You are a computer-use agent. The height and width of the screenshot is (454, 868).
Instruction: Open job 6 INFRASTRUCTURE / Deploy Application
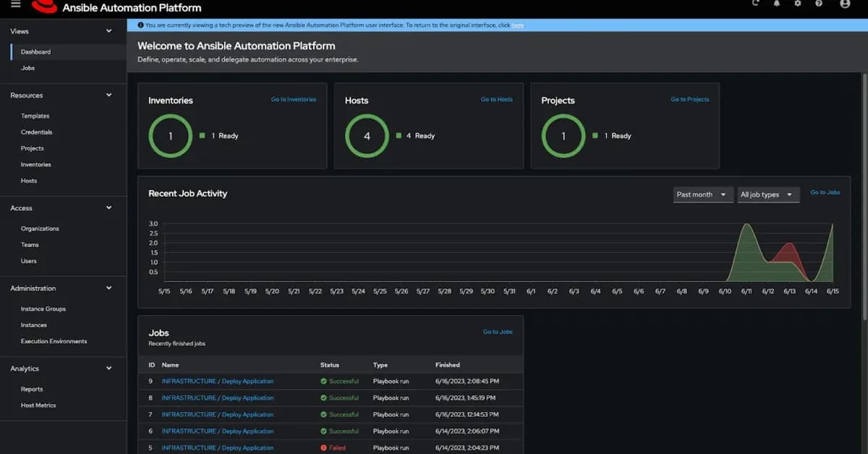click(218, 431)
